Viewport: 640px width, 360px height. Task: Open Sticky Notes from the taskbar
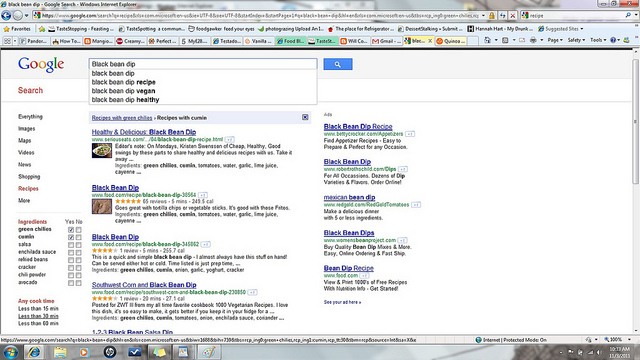pos(159,352)
